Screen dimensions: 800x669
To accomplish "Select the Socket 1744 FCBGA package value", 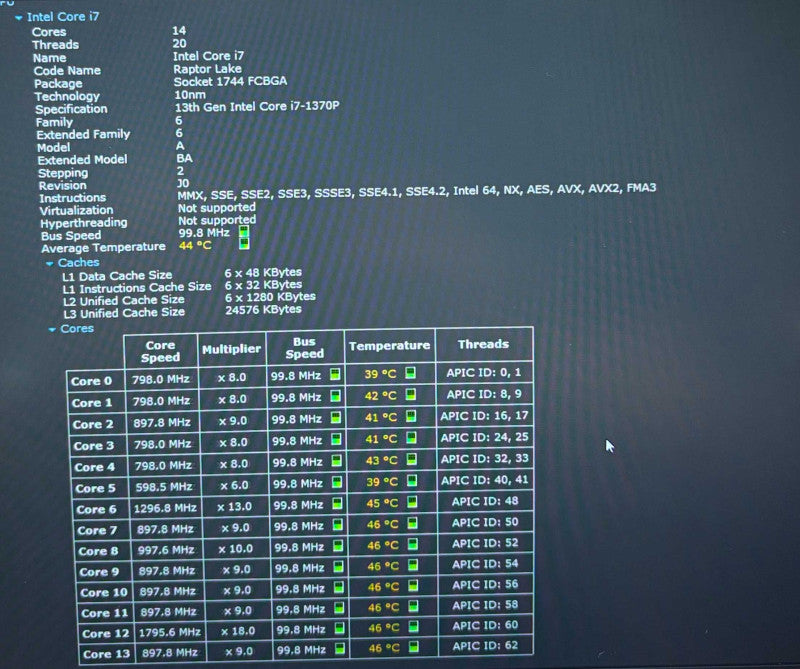I will [230, 82].
